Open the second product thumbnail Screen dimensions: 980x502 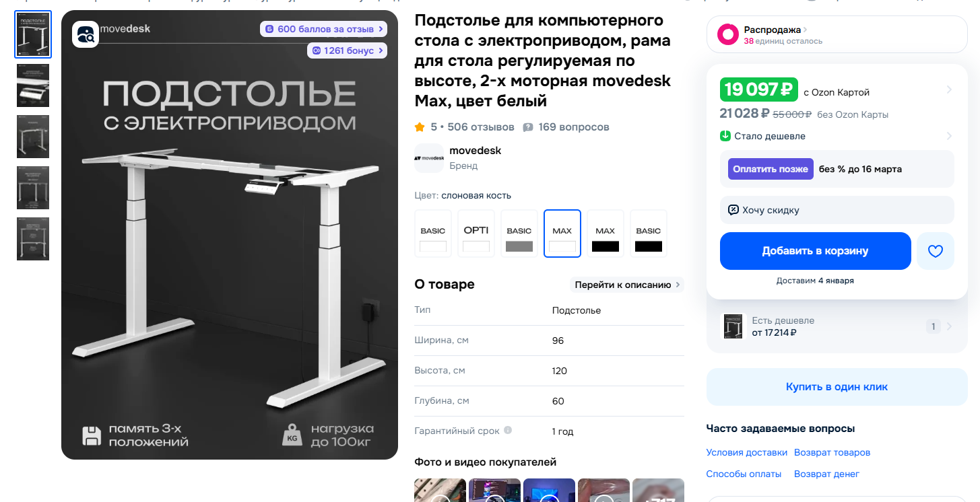(x=33, y=85)
